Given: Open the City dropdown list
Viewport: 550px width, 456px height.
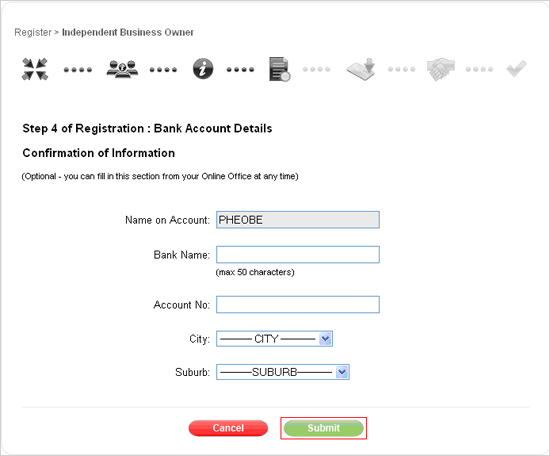Looking at the screenshot, I should [274, 339].
